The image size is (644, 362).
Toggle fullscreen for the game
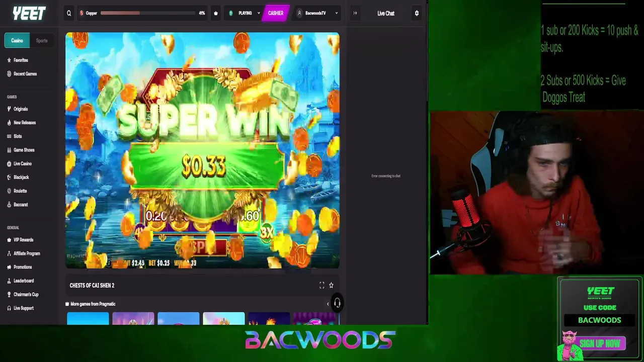(322, 285)
